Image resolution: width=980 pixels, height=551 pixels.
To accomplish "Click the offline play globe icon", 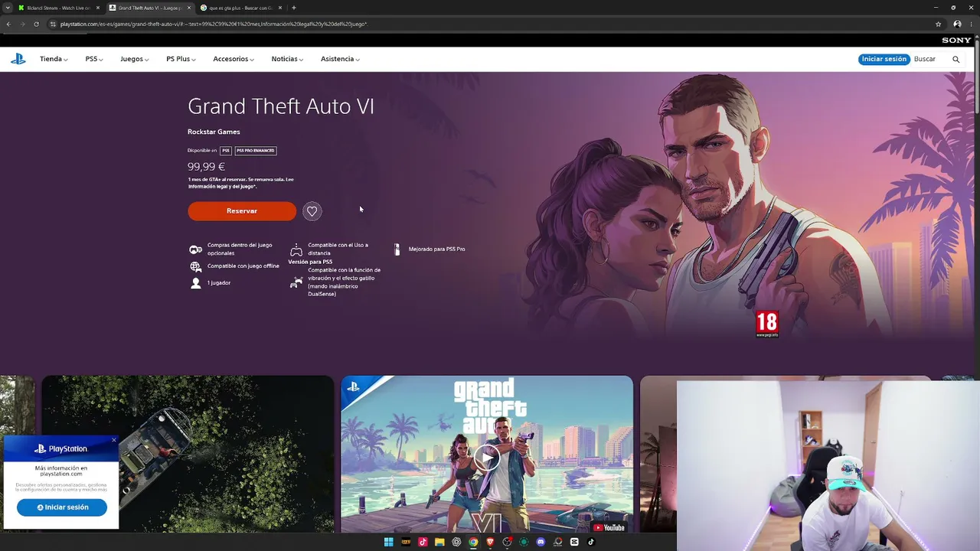I will coord(195,266).
